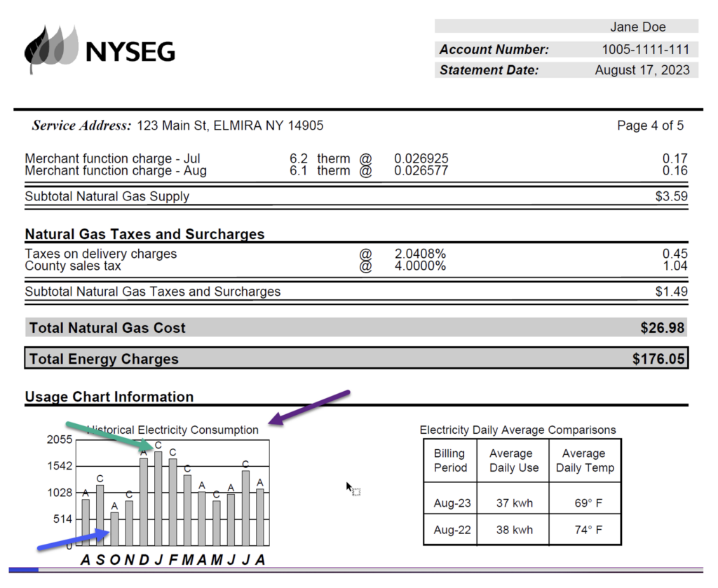718x588 pixels.
Task: Click the July charge amount 0.17
Action: (x=675, y=158)
